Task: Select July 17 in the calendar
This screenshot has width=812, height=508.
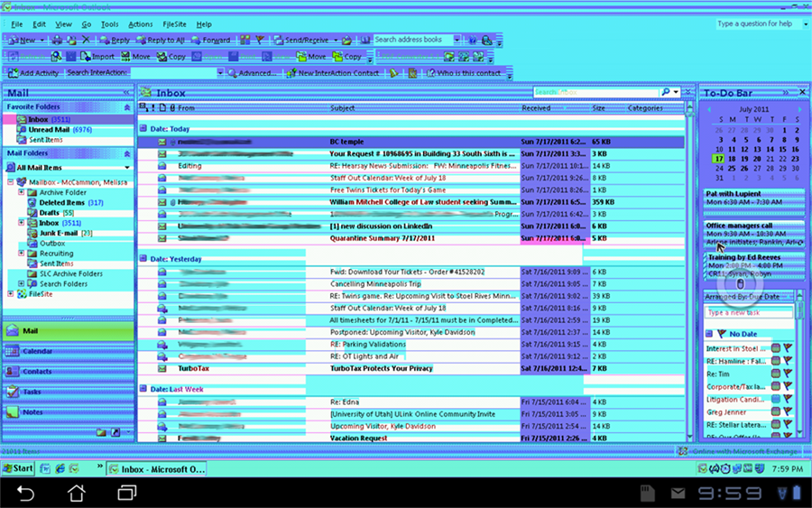Action: [x=718, y=159]
